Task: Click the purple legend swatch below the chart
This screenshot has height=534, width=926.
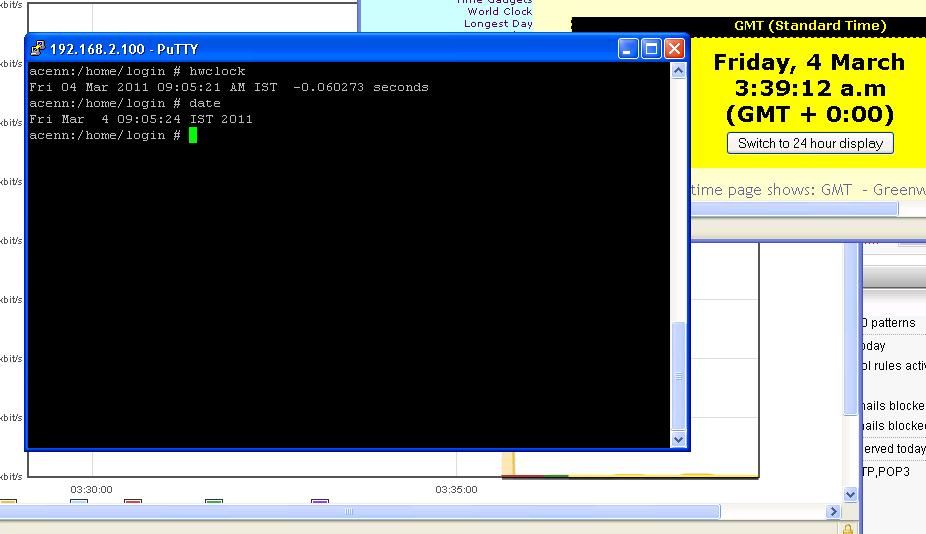Action: 320,502
